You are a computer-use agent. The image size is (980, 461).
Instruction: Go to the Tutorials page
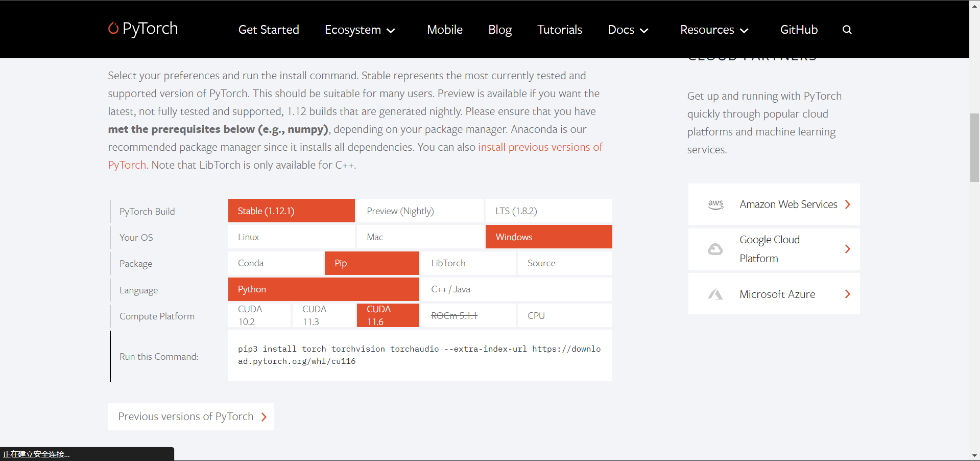pos(559,30)
